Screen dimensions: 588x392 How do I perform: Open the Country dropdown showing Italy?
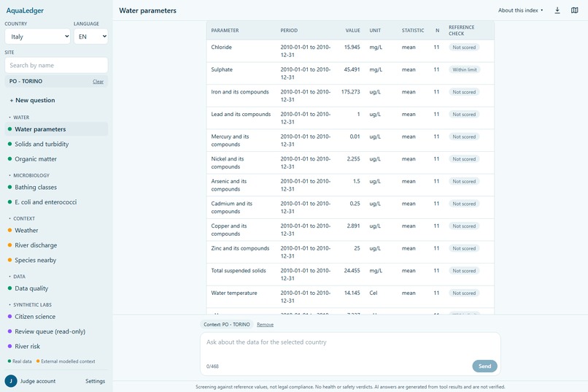(37, 36)
